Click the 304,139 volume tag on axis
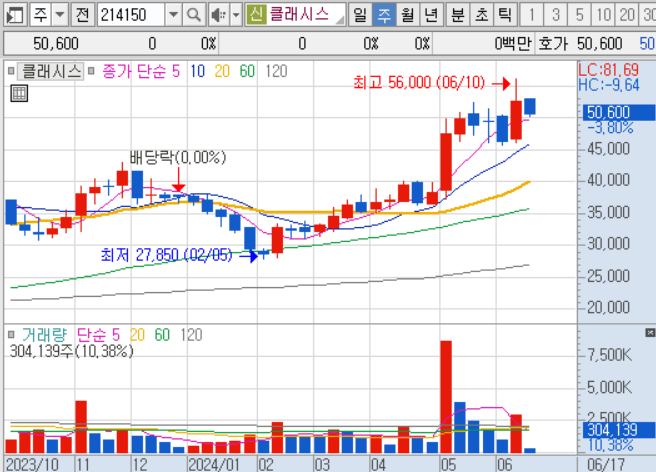The width and height of the screenshot is (656, 472). pyautogui.click(x=618, y=430)
